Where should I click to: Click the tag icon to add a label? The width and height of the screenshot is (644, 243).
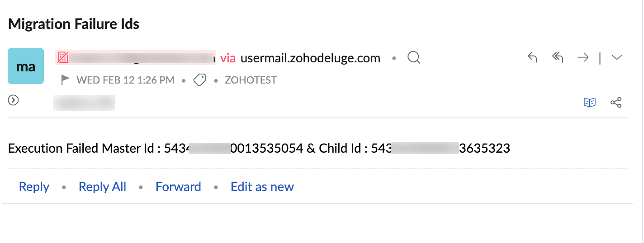click(199, 80)
